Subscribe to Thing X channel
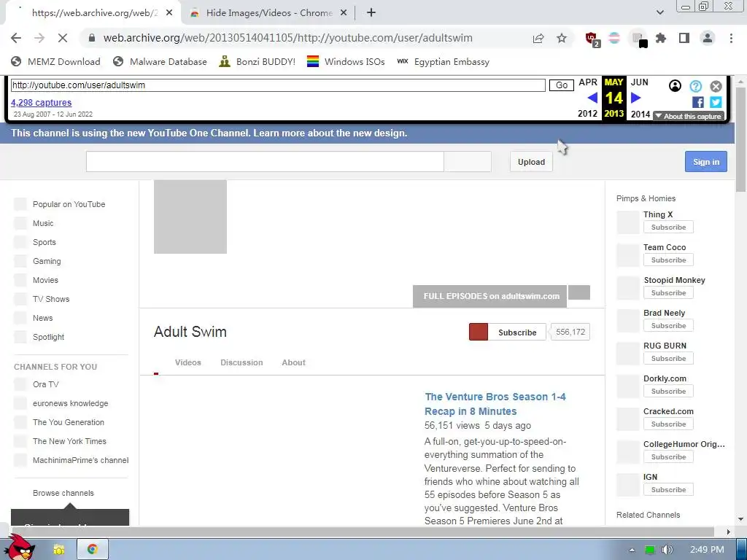Image resolution: width=747 pixels, height=560 pixels. (x=668, y=227)
